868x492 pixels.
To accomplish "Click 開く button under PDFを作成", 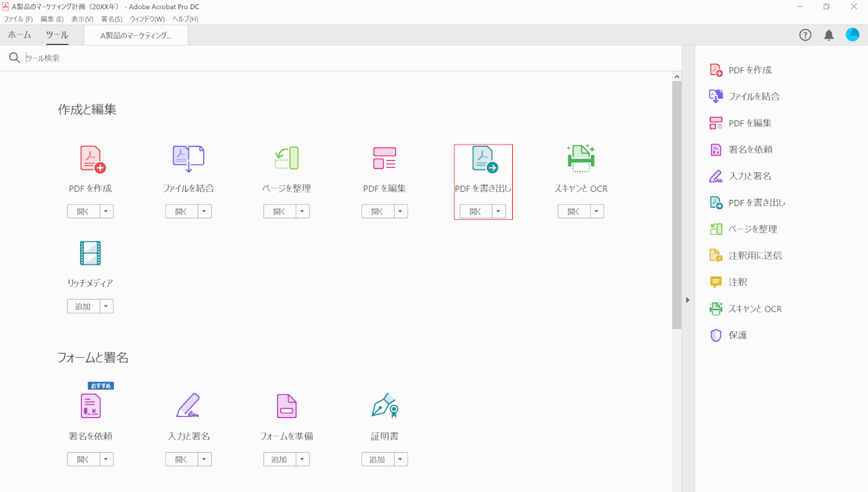I will pyautogui.click(x=83, y=212).
